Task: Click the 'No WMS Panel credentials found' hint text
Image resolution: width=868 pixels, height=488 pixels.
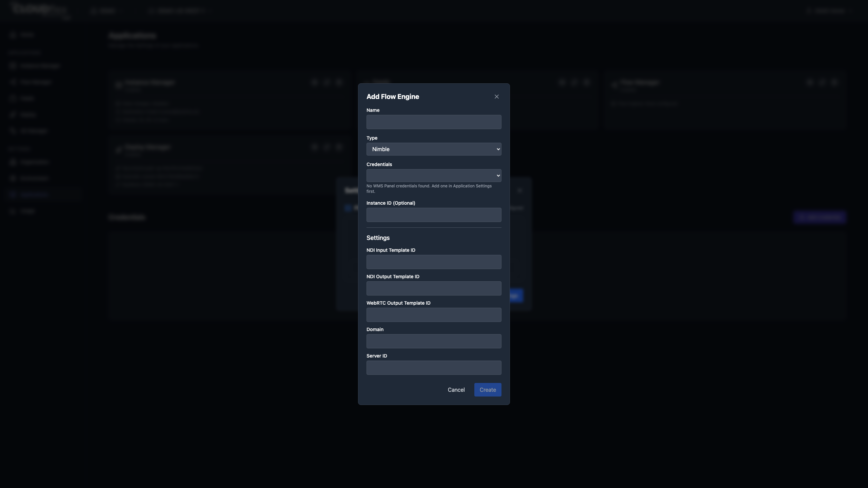Action: tap(429, 188)
